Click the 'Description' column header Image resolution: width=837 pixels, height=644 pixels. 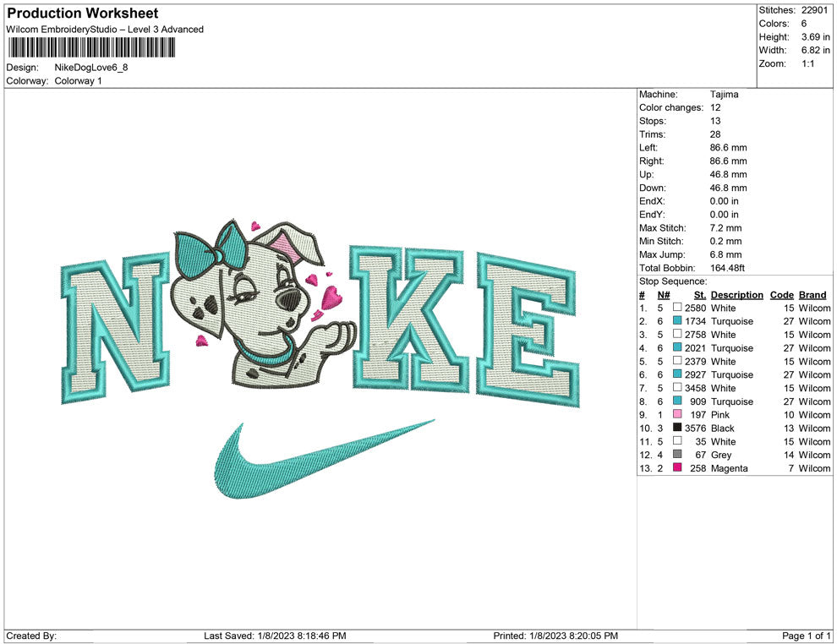736,294
